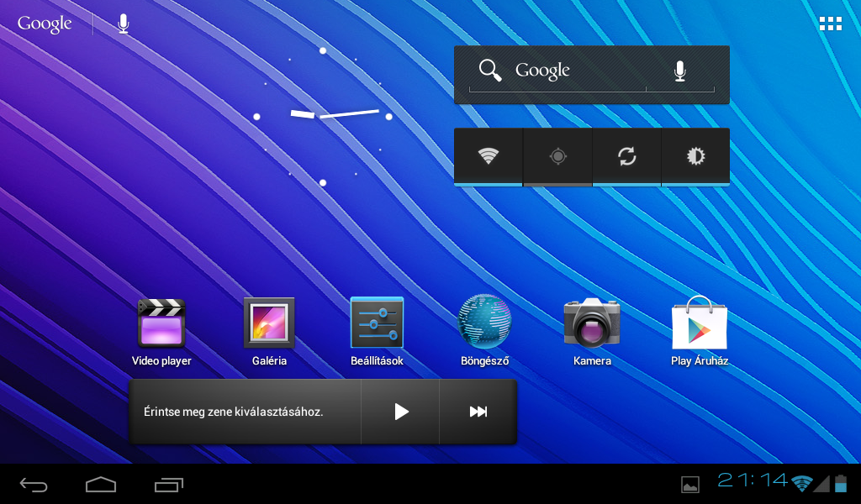Screen dimensions: 861x504
Task: Tap the voice search mic beside the top-left Google logo
Action: click(x=124, y=24)
